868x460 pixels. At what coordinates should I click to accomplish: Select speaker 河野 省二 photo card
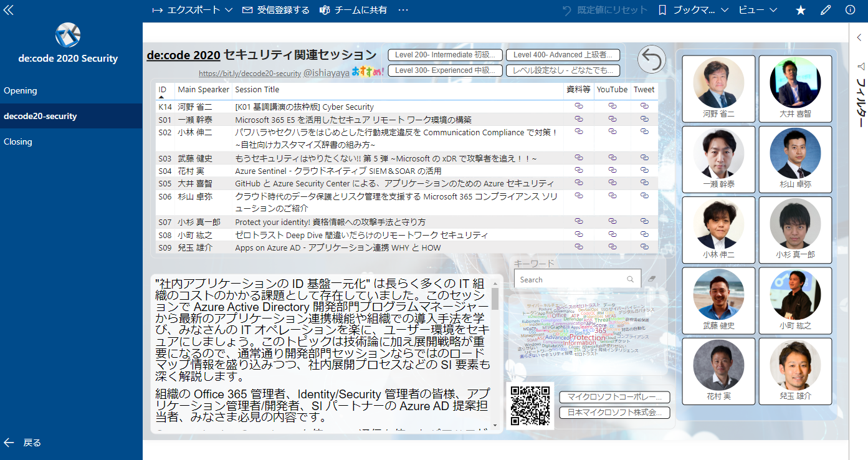point(718,89)
